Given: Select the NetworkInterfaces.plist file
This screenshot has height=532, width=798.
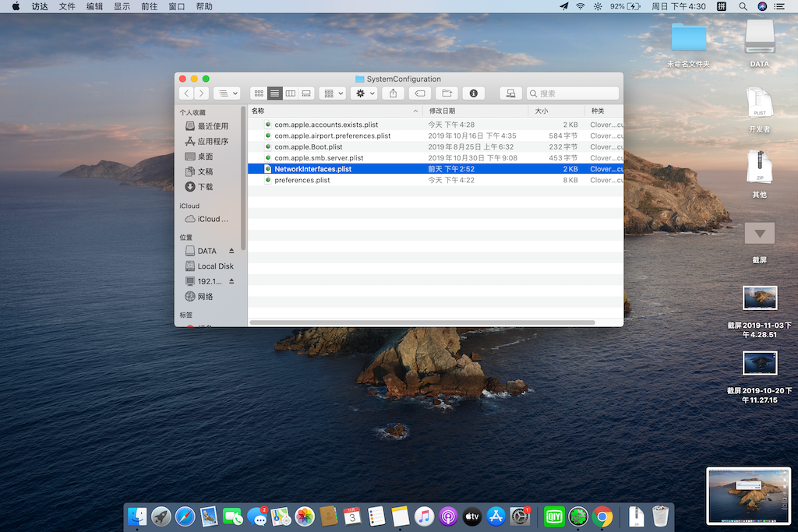Looking at the screenshot, I should (x=312, y=168).
